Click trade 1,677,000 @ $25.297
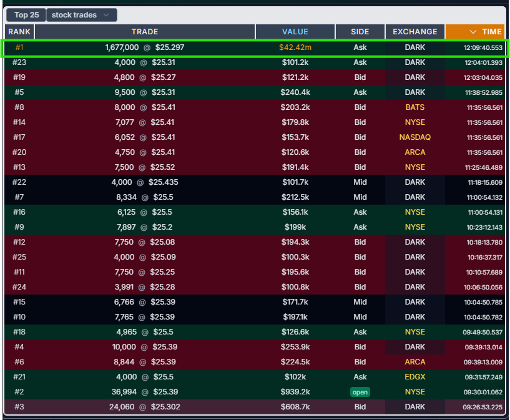The width and height of the screenshot is (510, 420). coord(145,47)
